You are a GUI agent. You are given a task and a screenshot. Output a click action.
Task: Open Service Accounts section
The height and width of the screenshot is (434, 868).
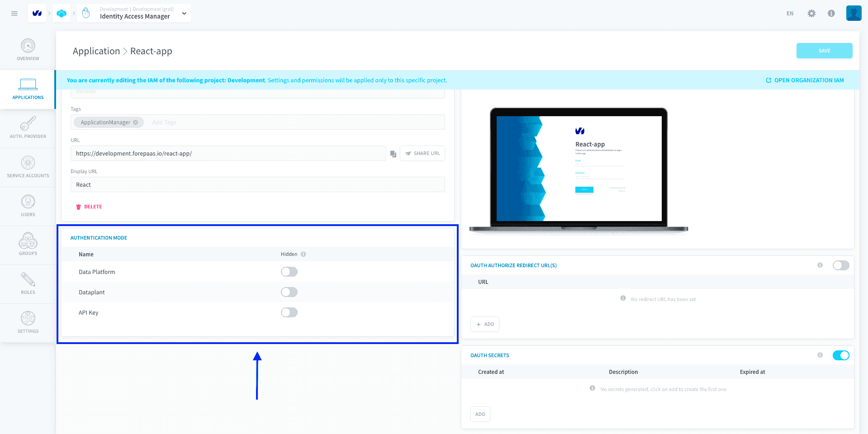[28, 167]
